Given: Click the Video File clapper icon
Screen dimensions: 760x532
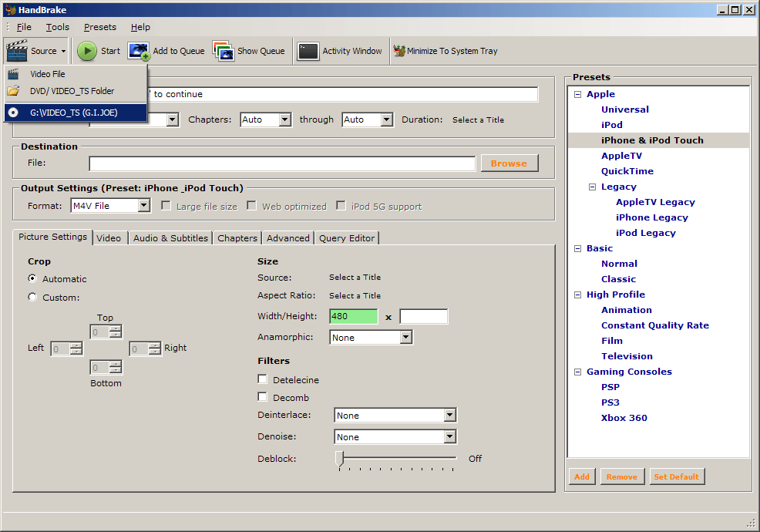Looking at the screenshot, I should (14, 74).
